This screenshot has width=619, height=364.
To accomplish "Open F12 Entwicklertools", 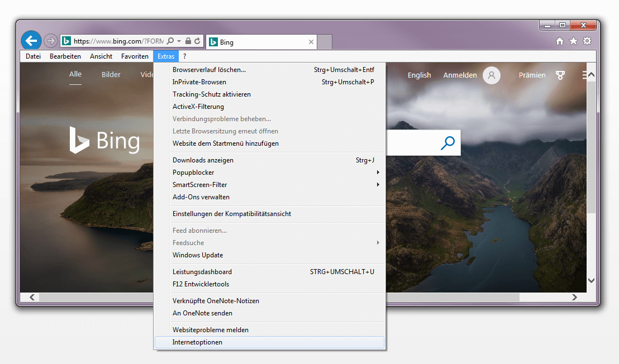I will (270, 284).
